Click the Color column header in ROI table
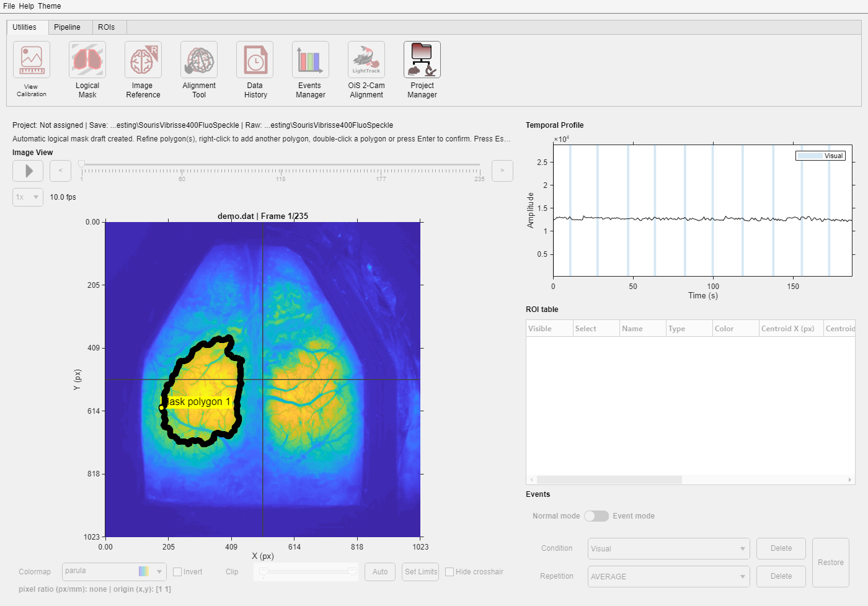868x606 pixels. tap(736, 329)
